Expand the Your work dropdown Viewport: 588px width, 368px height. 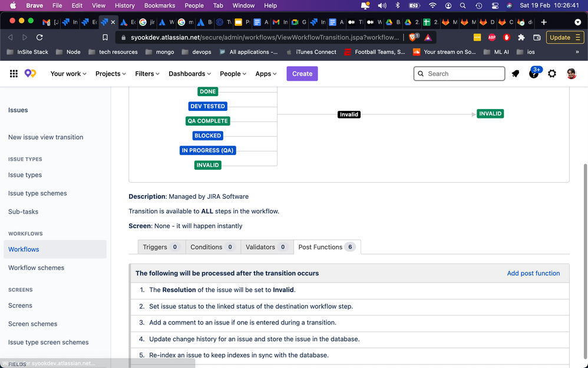pos(68,74)
